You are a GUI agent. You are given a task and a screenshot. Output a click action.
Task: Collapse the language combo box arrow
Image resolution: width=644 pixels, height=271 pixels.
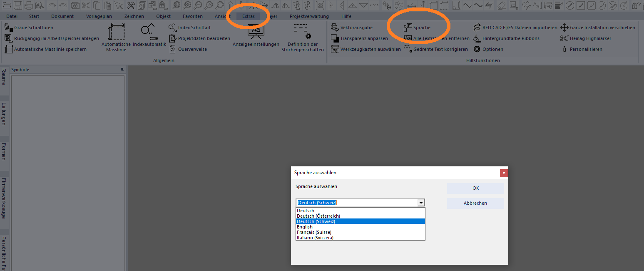(421, 203)
